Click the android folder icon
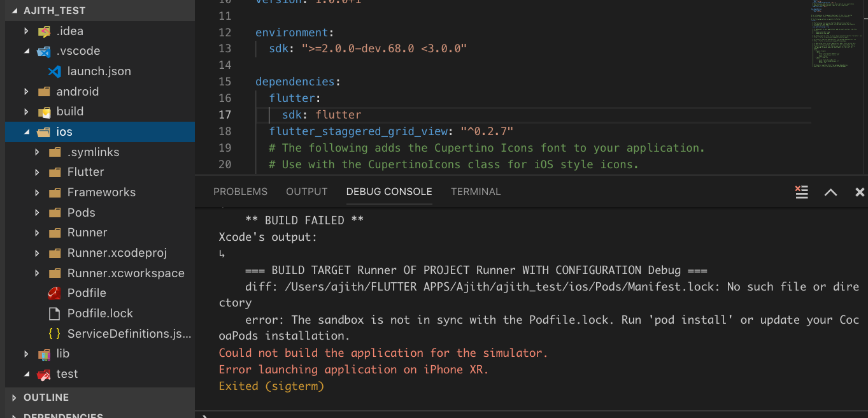This screenshot has width=868, height=418. (44, 92)
